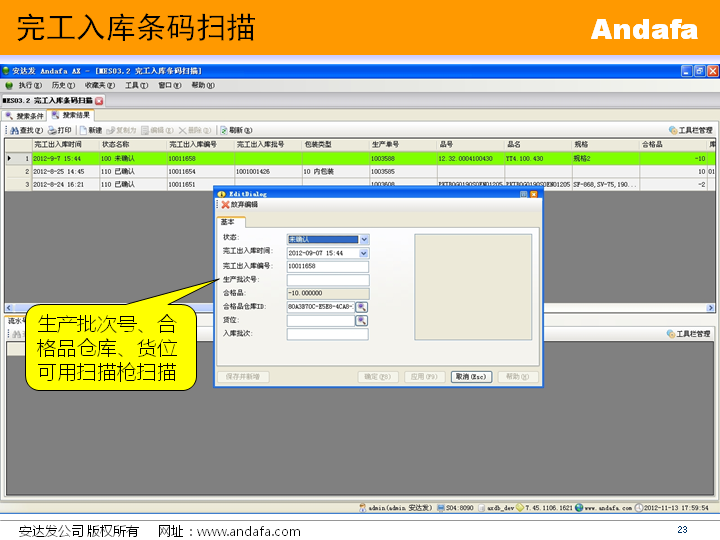This screenshot has width=720, height=540.
Task: Click the 查找 search toolbar icon
Action: (12, 130)
